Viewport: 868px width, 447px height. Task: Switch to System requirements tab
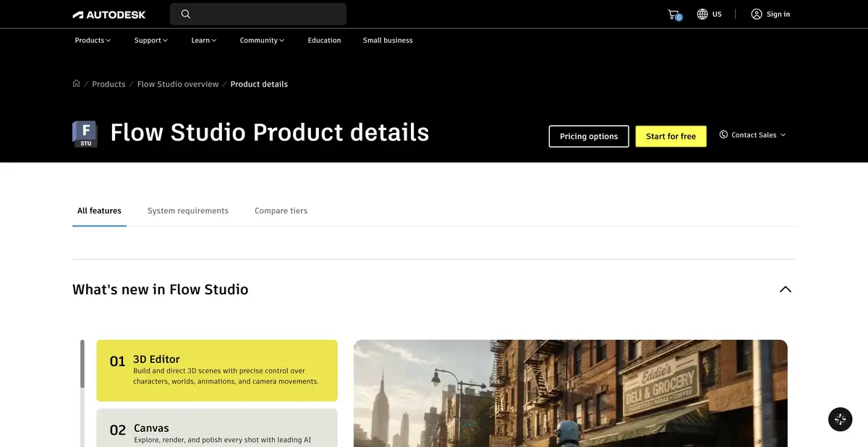tap(188, 210)
